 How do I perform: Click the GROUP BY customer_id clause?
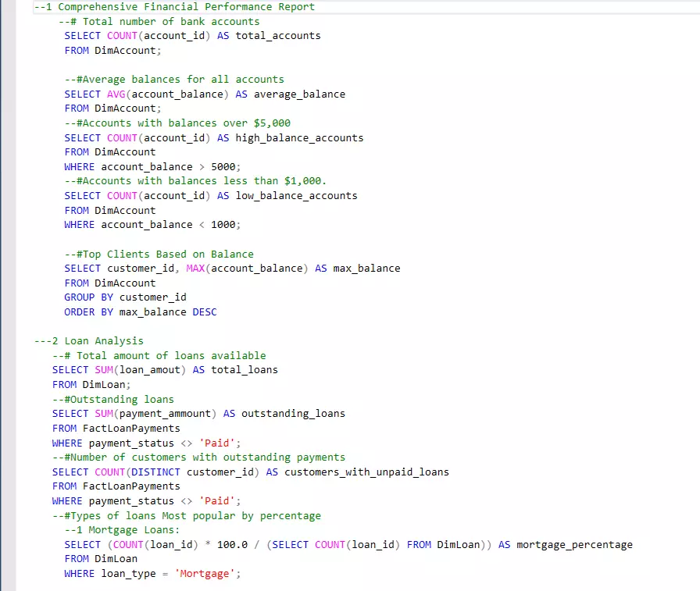click(125, 297)
